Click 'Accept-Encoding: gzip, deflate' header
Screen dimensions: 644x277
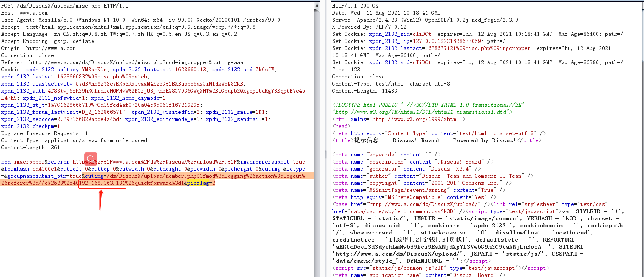47,41
